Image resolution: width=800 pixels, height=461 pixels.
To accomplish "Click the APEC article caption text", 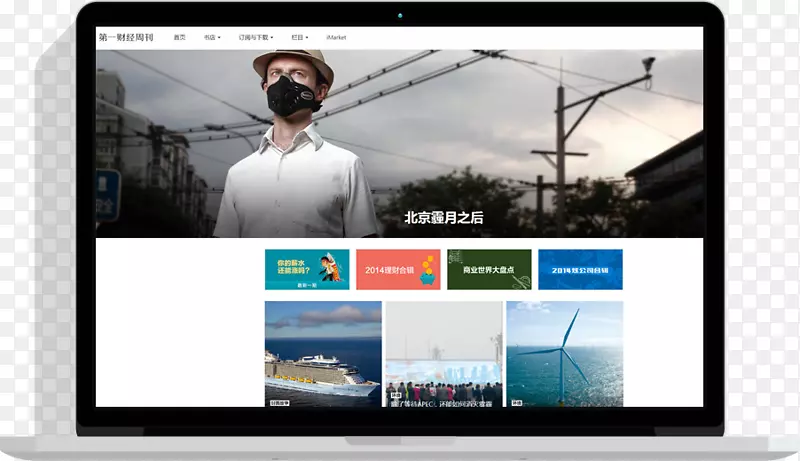I will coord(442,403).
